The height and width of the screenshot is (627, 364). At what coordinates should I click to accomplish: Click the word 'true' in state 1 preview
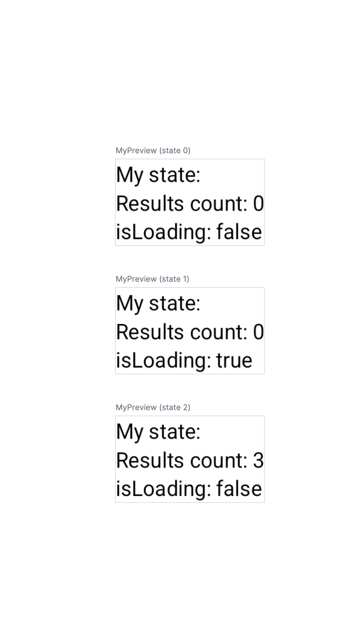coord(234,360)
